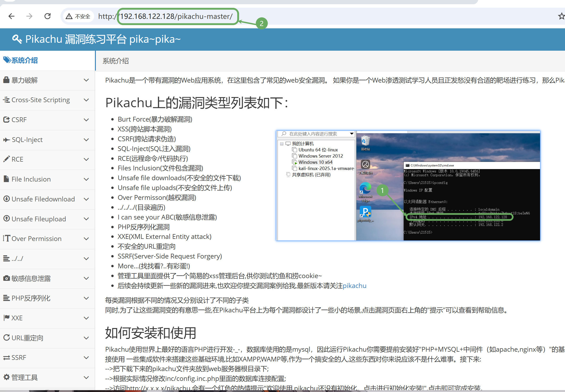Click the browser forward arrow
This screenshot has width=565, height=392.
click(29, 16)
